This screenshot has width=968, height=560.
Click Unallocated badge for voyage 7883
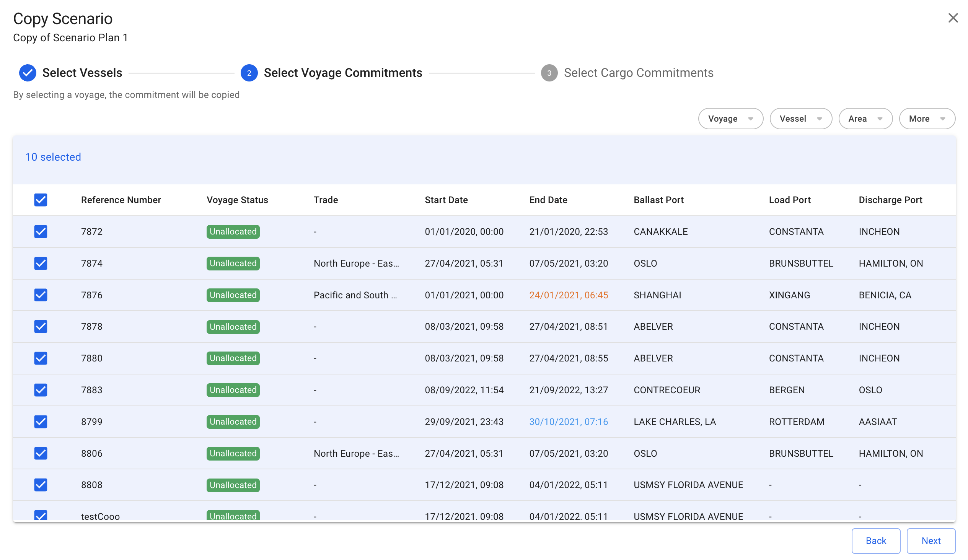point(233,390)
